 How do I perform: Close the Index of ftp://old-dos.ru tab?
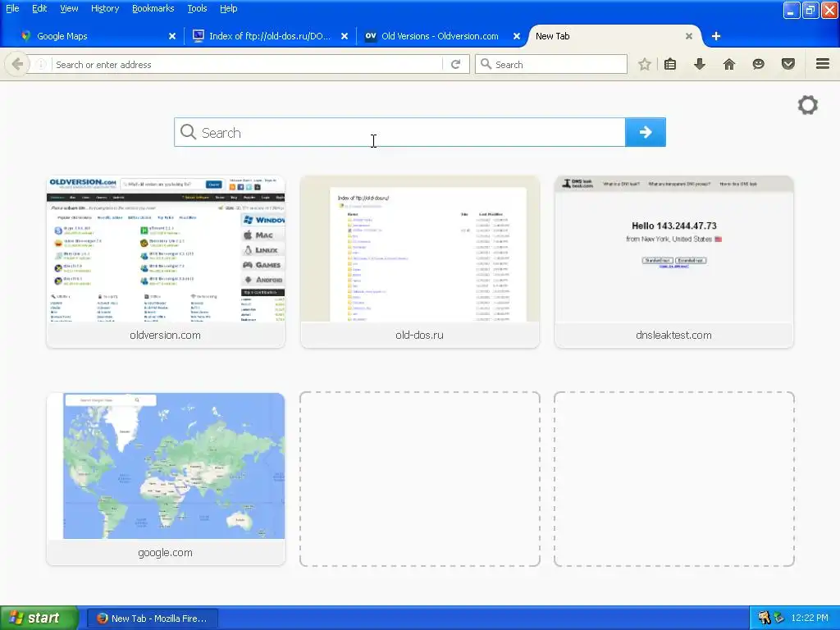(x=345, y=36)
